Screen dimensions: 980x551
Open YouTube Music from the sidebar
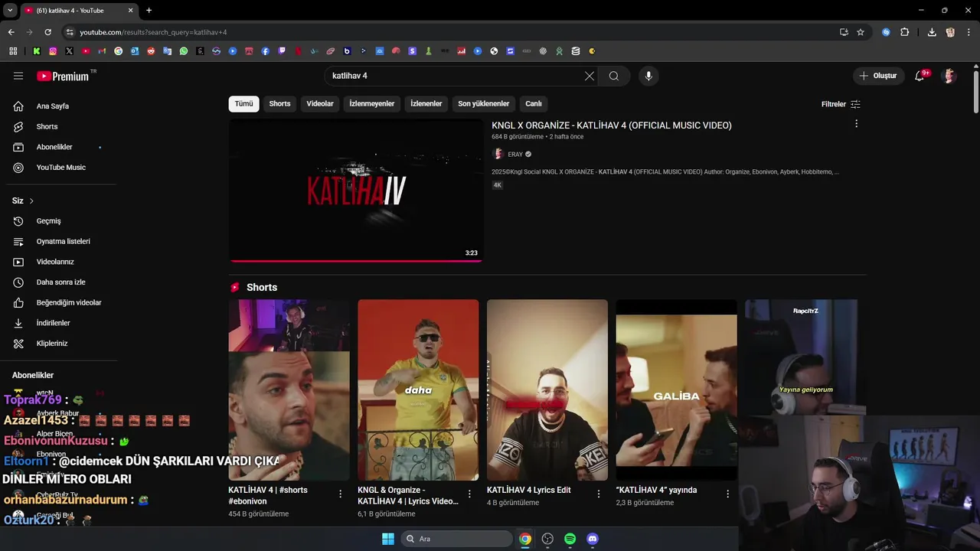click(x=61, y=168)
